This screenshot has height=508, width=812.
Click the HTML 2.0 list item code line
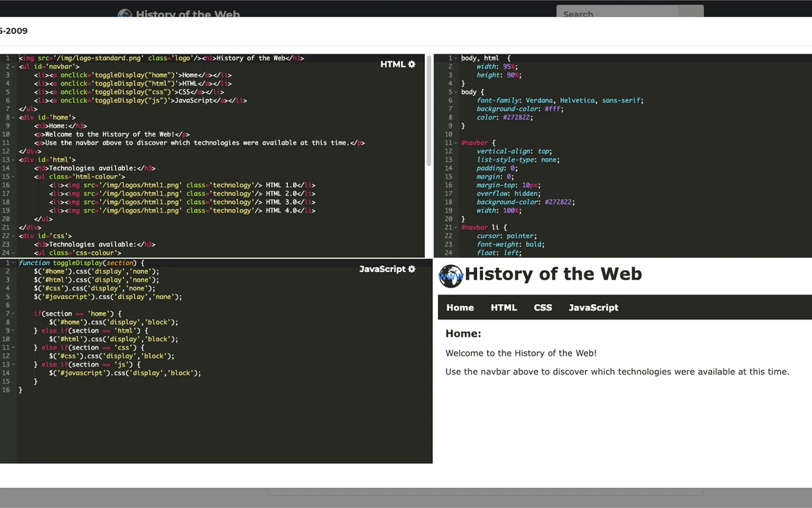click(x=182, y=193)
